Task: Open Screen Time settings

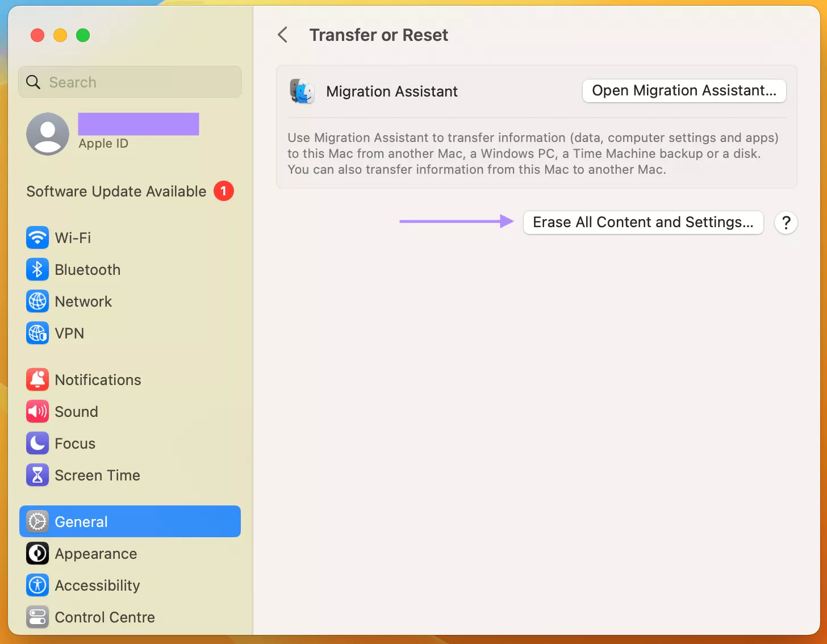Action: [x=97, y=475]
